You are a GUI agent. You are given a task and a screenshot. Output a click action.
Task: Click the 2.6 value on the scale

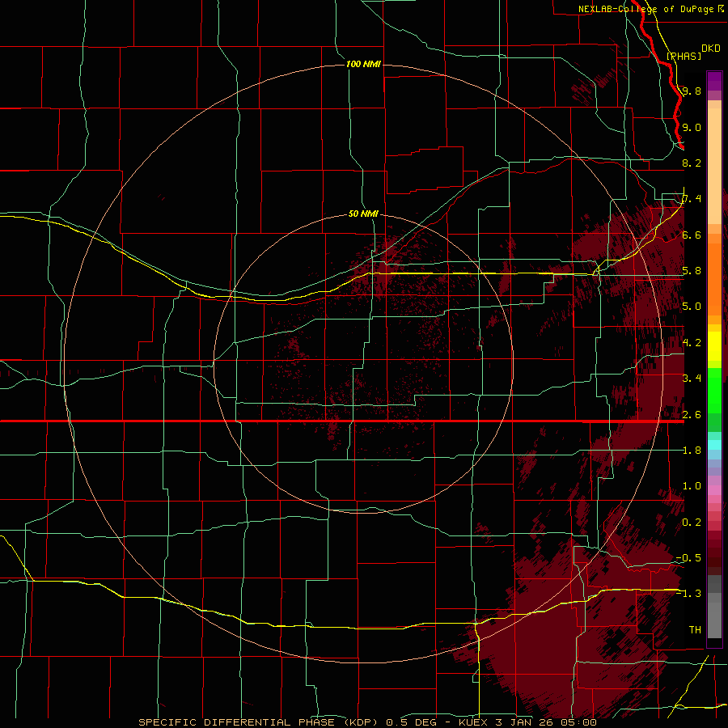(x=692, y=415)
